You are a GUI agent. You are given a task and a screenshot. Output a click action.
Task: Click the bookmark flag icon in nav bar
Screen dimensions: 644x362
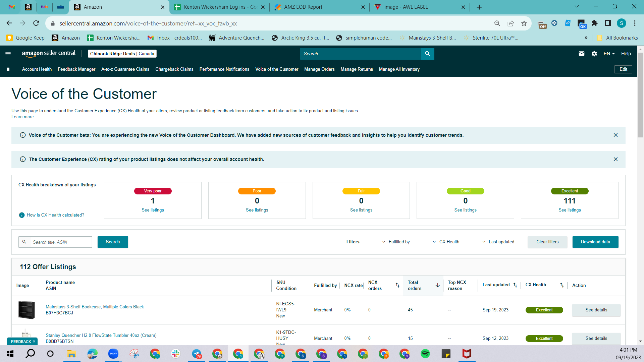click(x=8, y=69)
